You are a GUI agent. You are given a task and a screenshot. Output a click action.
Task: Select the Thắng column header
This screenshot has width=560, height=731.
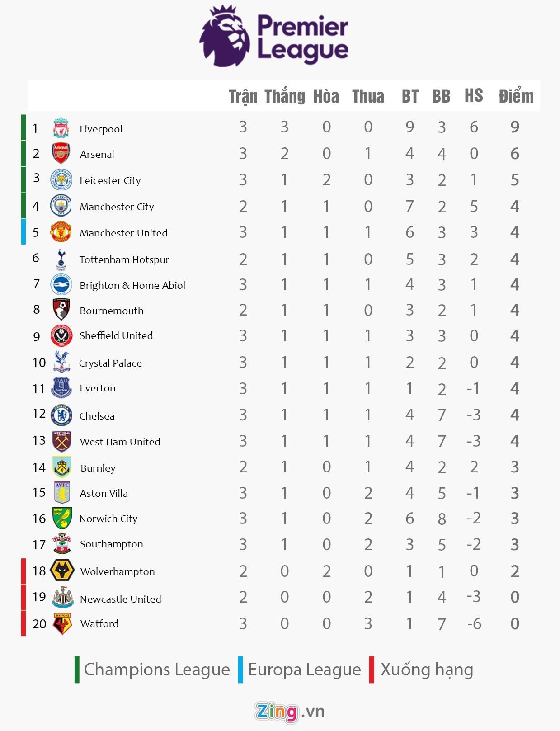point(284,96)
